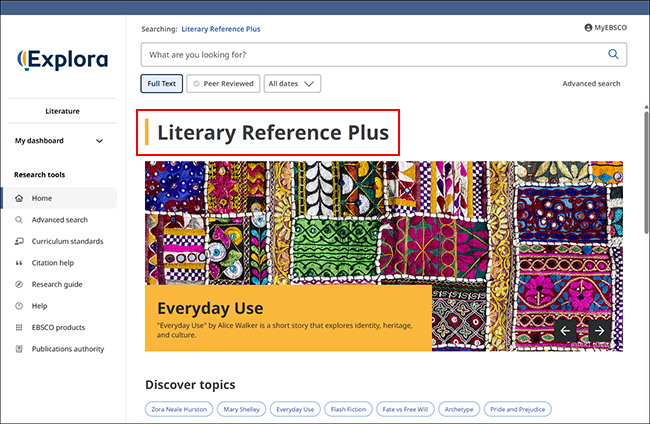Toggle the Full Text filter
The width and height of the screenshot is (650, 424).
[162, 84]
